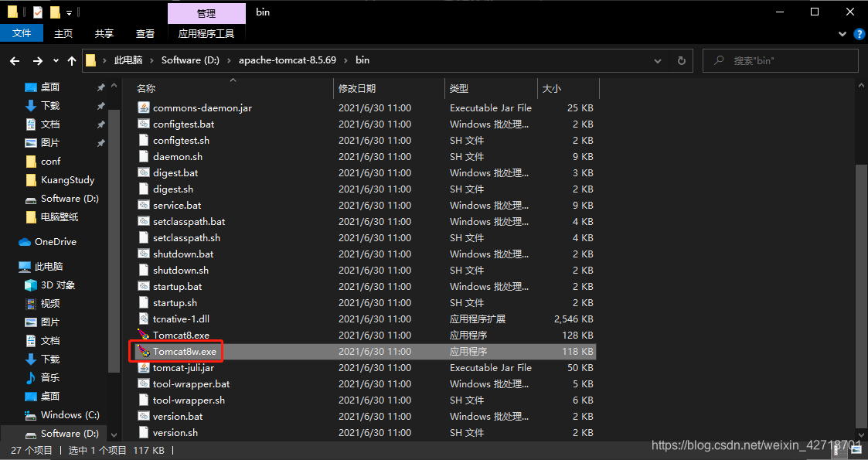Open 视频 under 此电脑
The image size is (868, 460).
point(43,303)
